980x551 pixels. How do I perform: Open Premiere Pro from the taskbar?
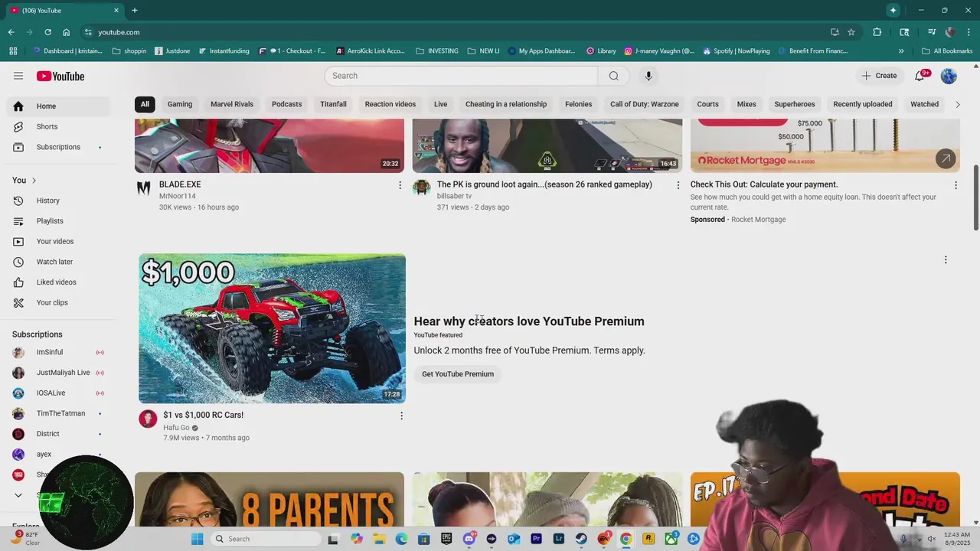[536, 539]
